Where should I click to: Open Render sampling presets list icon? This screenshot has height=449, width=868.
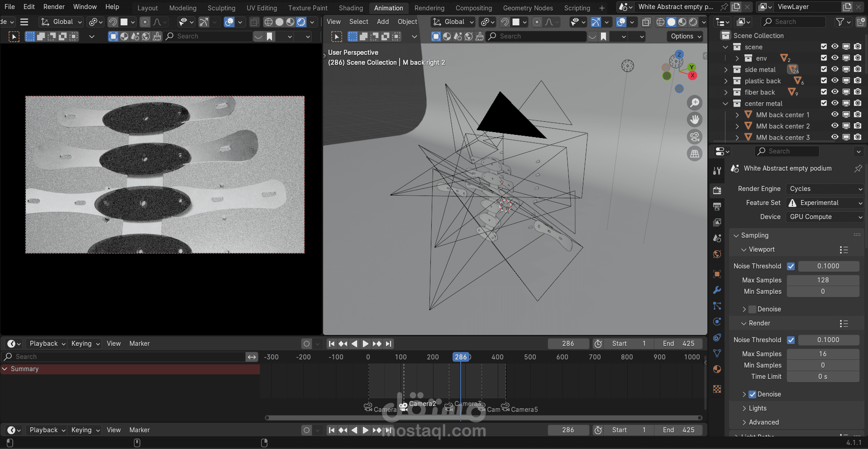(844, 324)
